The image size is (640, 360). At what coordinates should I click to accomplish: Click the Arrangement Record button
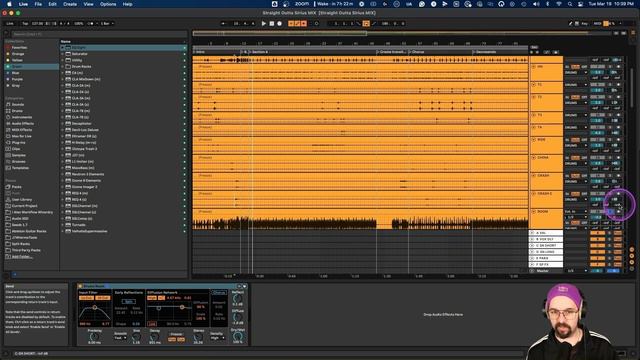pyautogui.click(x=280, y=24)
